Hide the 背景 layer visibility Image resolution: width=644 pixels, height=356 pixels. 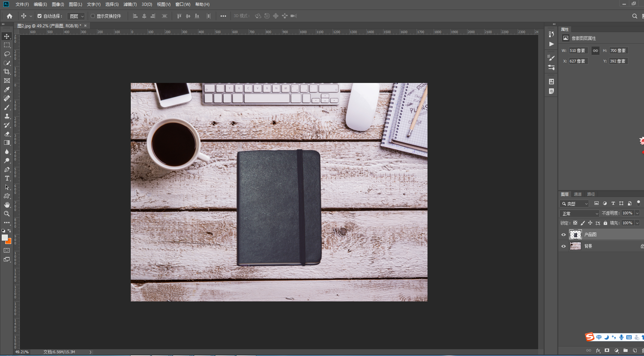click(x=563, y=246)
